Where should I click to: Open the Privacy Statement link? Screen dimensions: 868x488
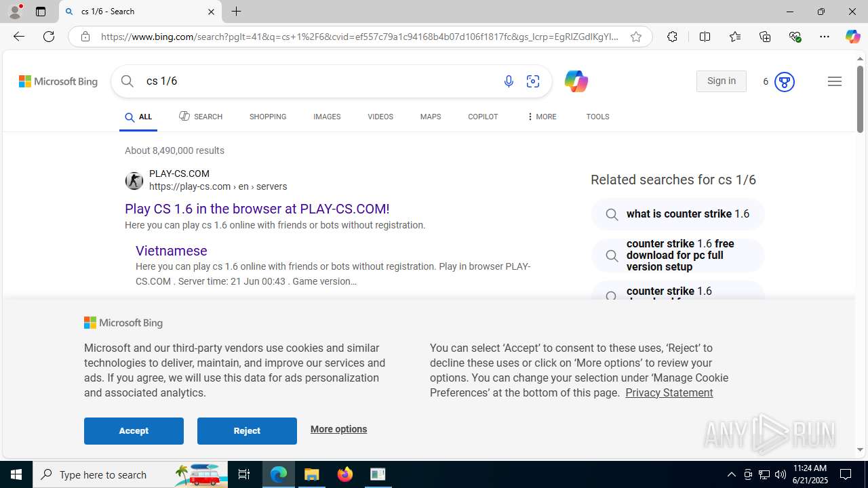pyautogui.click(x=669, y=392)
